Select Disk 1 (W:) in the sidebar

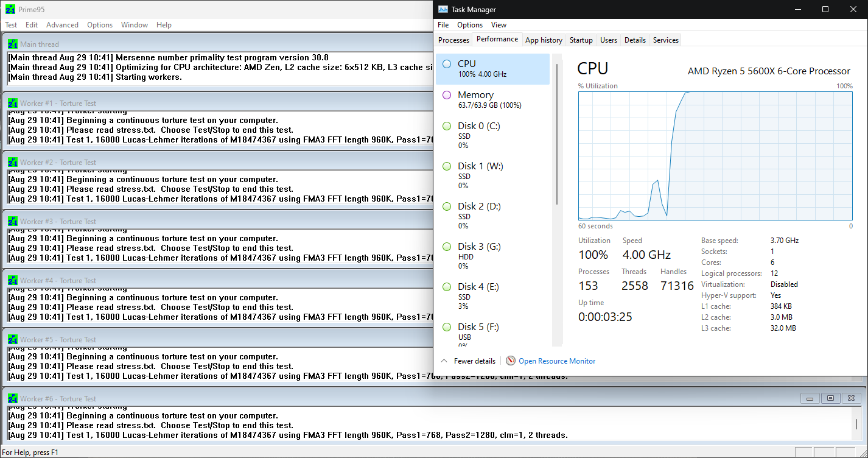[492, 175]
